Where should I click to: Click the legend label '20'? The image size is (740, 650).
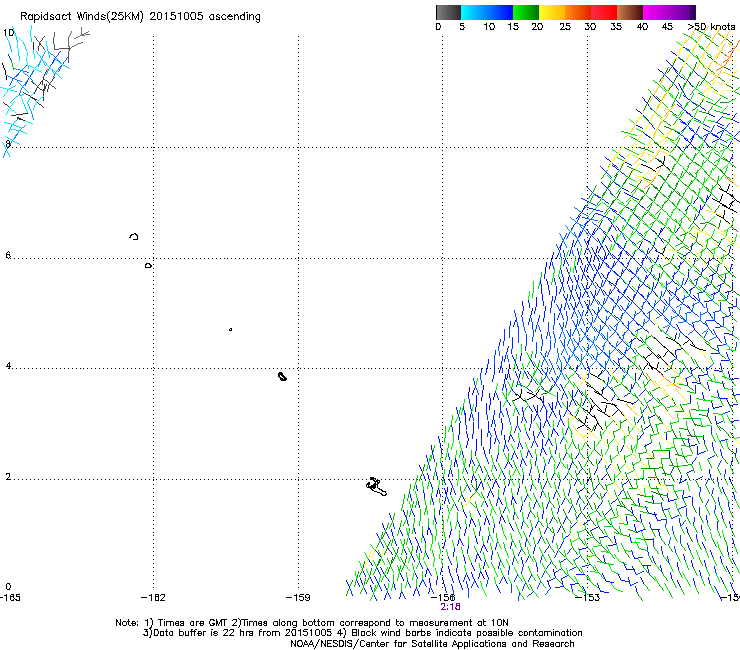pos(537,27)
